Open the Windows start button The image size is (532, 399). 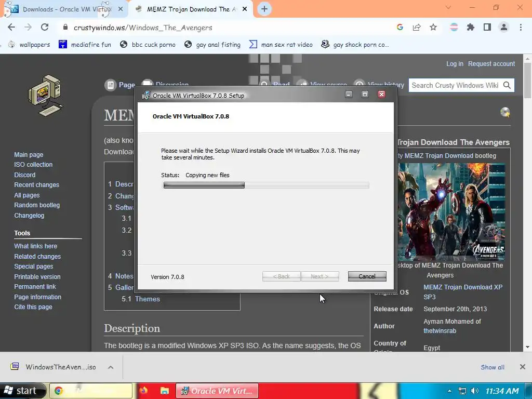tap(22, 391)
